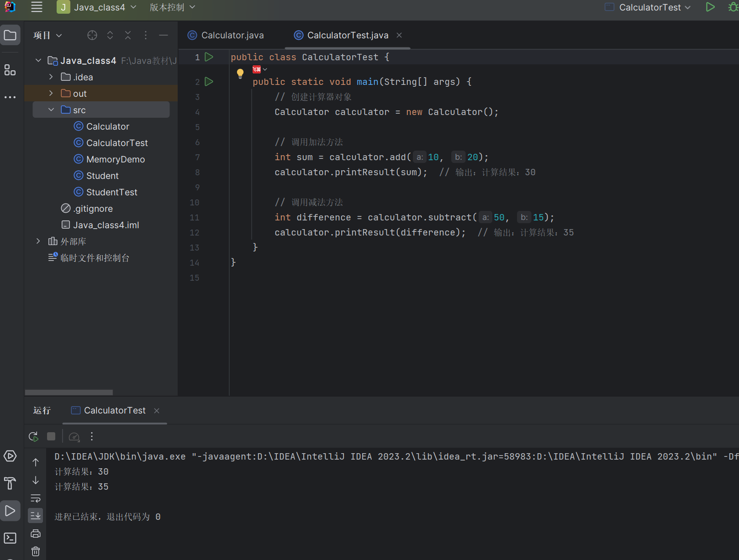
Task: Open project panel options menu
Action: click(x=146, y=35)
